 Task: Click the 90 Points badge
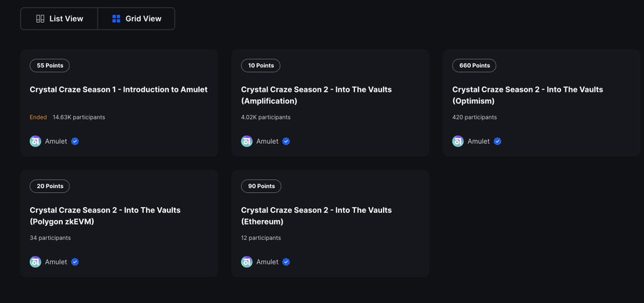pyautogui.click(x=261, y=186)
